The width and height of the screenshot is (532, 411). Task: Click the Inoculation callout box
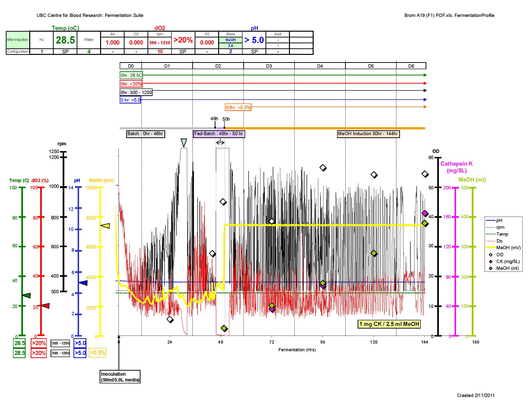tap(120, 377)
